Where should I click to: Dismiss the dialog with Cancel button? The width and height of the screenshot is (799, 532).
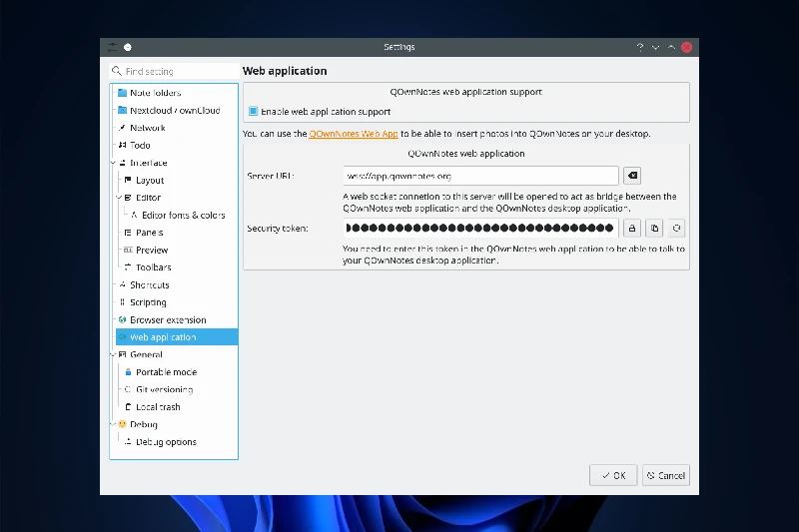pos(666,475)
